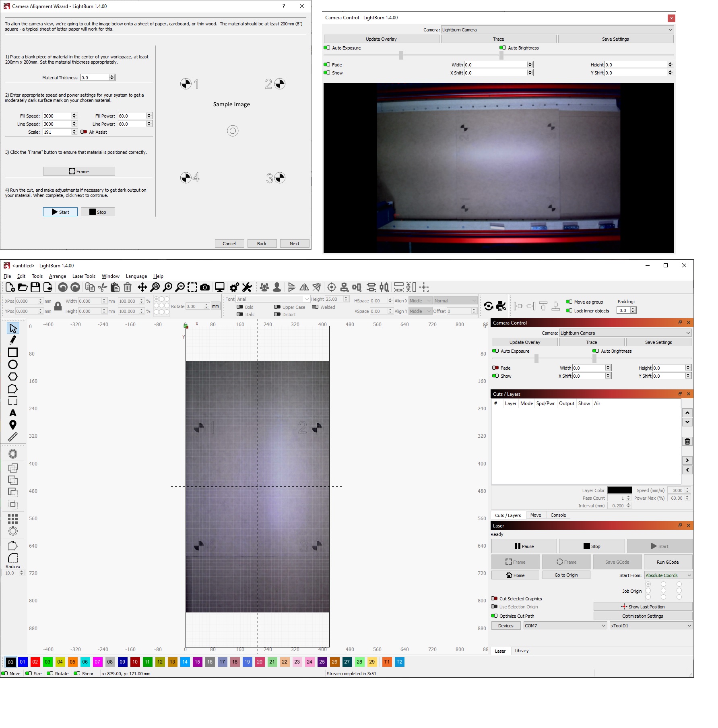Click the Redo icon in toolbar
This screenshot has width=718, height=728.
coord(75,287)
